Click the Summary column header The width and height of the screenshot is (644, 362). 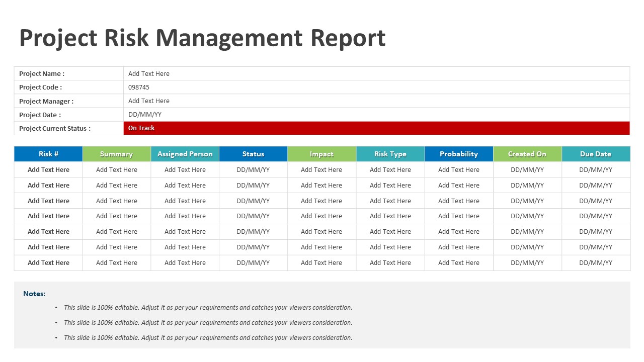[117, 154]
